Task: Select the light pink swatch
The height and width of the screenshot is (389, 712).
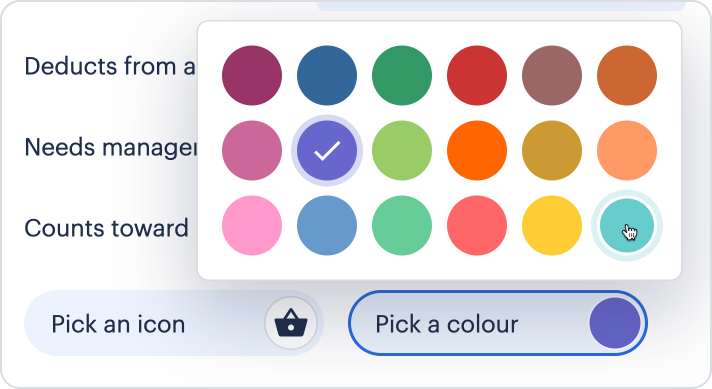Action: tap(252, 226)
